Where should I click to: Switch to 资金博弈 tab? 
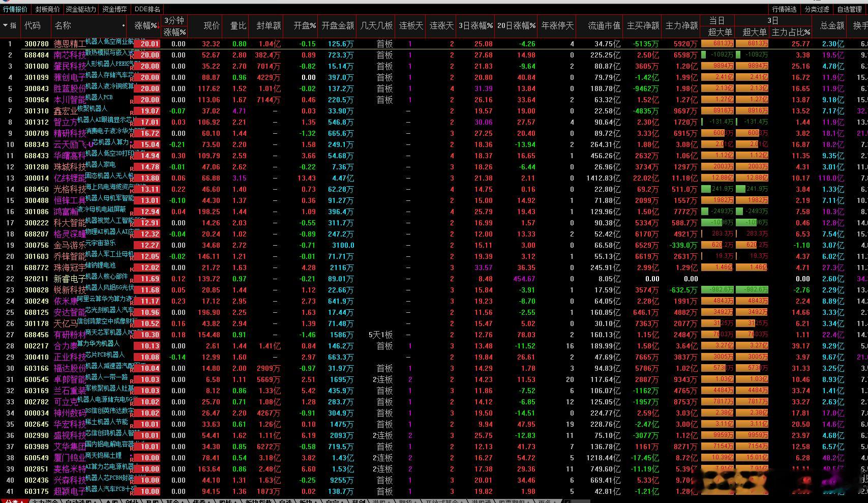click(114, 9)
